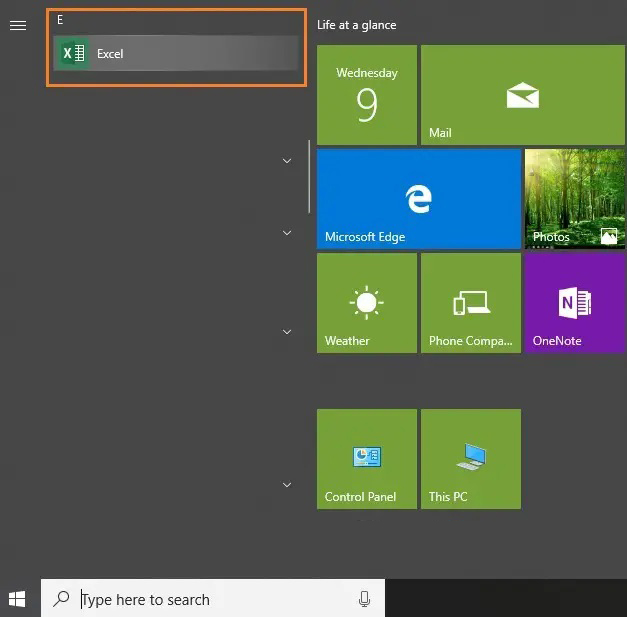Click the app list scrollbar

coord(309,176)
